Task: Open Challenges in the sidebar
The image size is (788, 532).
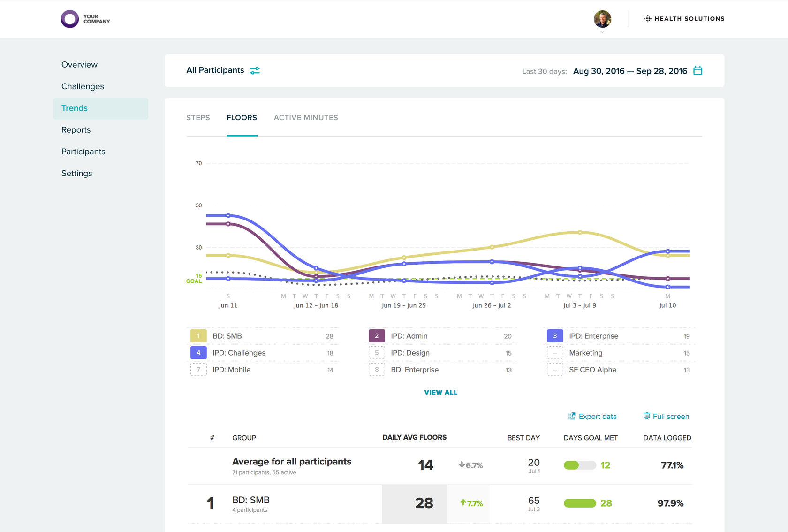Action: tap(83, 86)
